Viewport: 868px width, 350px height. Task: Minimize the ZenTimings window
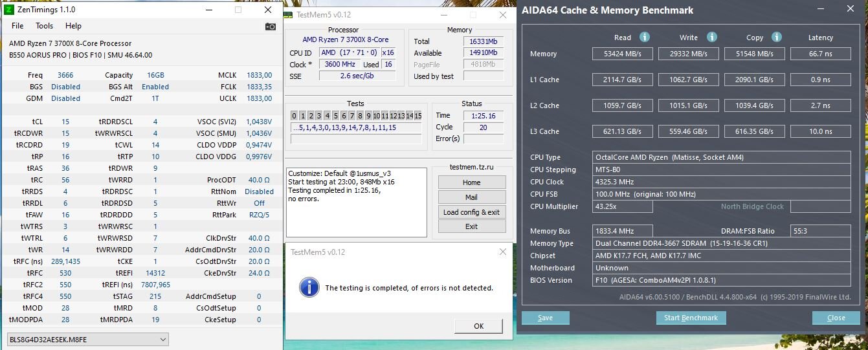click(208, 10)
